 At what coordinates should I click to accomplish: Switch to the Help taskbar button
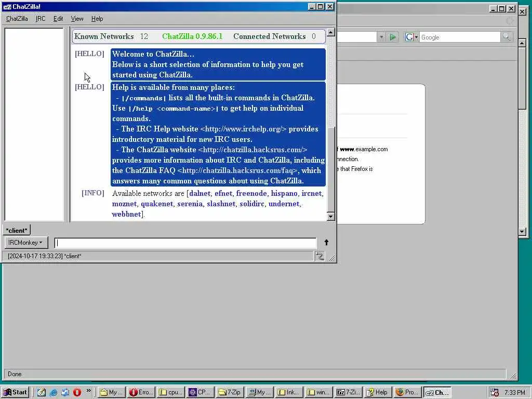click(377, 392)
